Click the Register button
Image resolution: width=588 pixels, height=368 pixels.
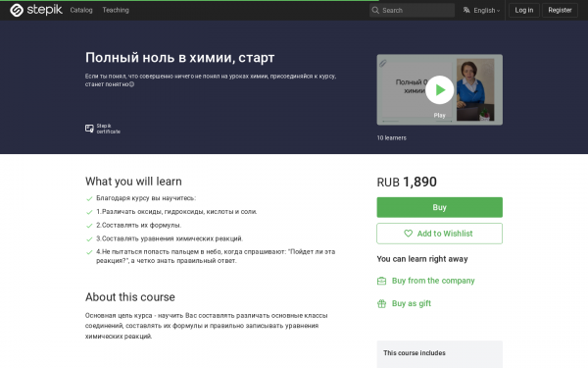(560, 10)
